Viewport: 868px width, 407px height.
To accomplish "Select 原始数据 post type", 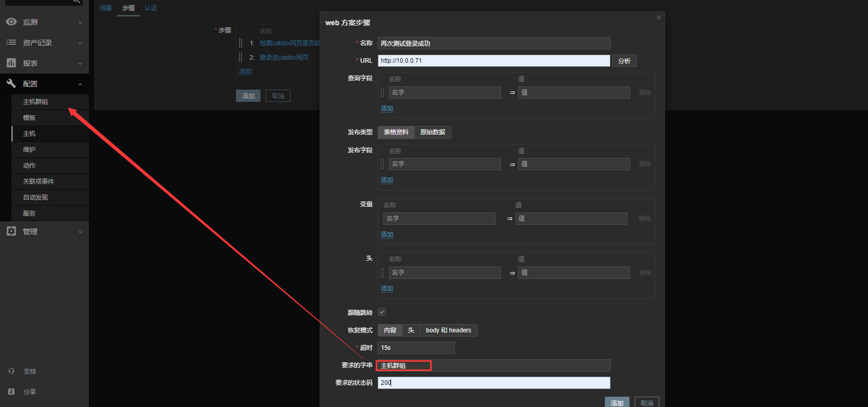I will pos(433,132).
